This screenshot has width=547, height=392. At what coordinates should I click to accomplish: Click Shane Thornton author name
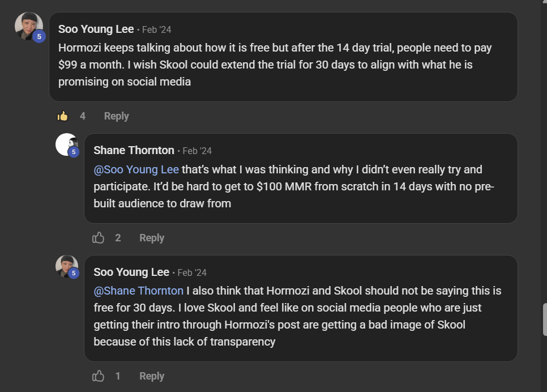(x=134, y=150)
